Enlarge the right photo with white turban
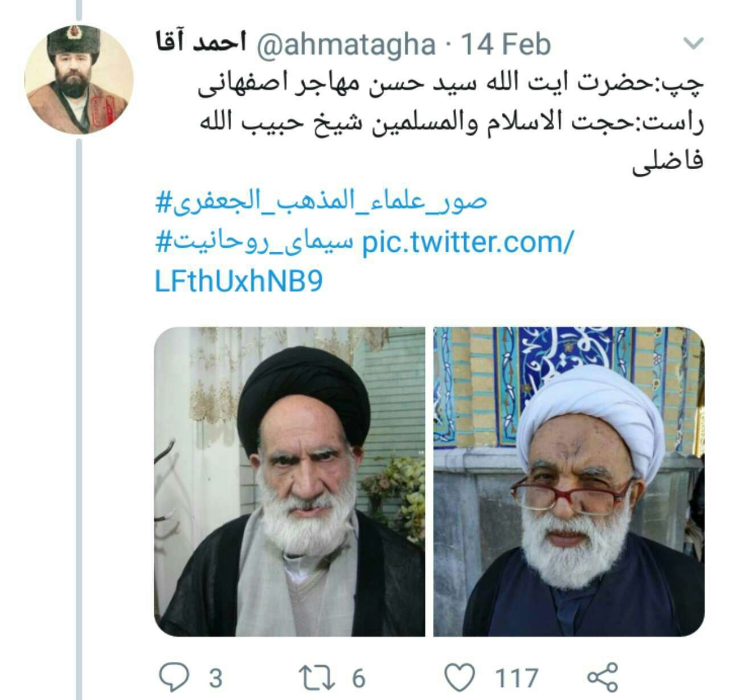This screenshot has width=729, height=700. coord(569,482)
